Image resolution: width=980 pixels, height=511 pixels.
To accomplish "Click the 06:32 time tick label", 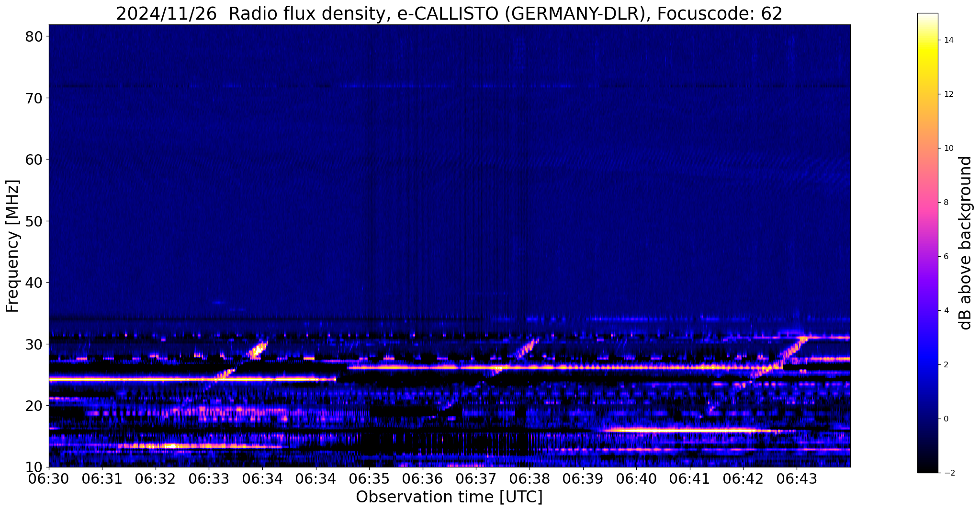I will (x=156, y=479).
